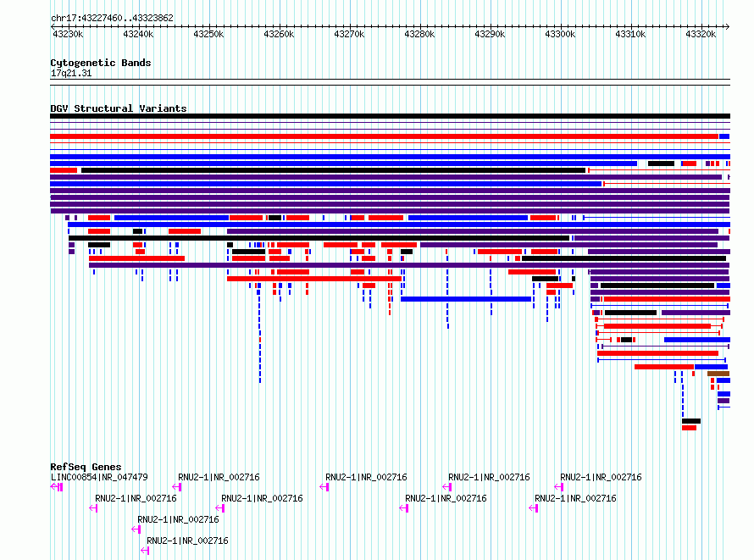754x560 pixels.
Task: Click the ruler's right arrowhead
Action: [x=728, y=26]
